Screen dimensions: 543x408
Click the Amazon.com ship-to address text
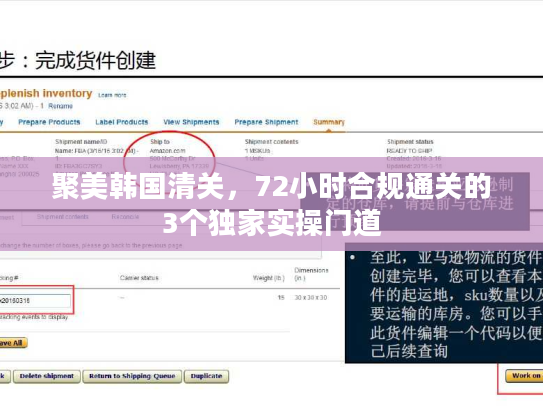tap(167, 151)
